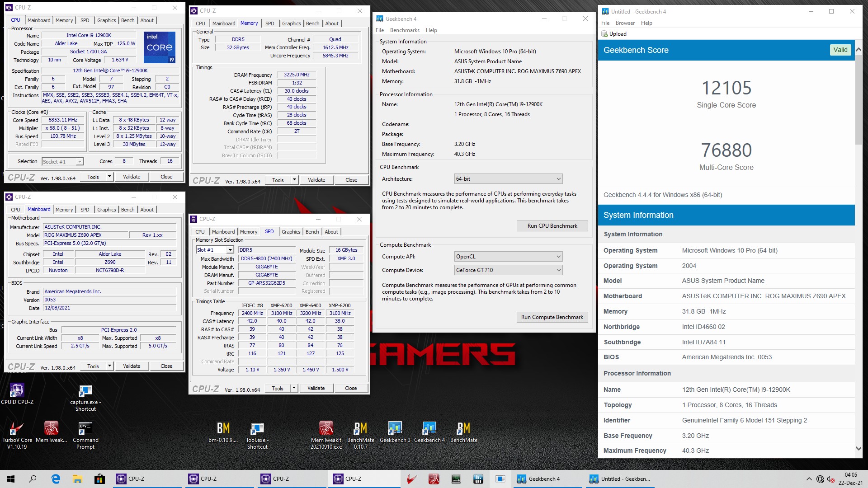
Task: Click Upload in Geekbench results window
Action: 614,34
